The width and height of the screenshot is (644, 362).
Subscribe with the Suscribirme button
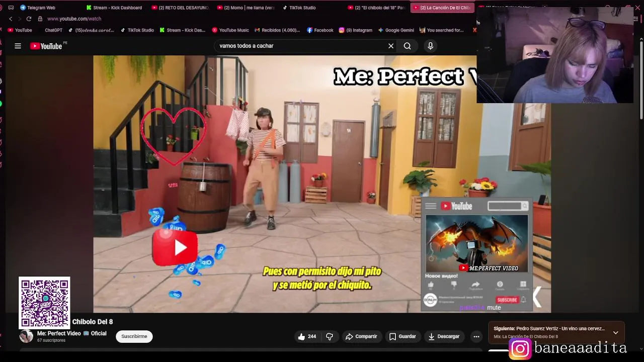(x=134, y=336)
